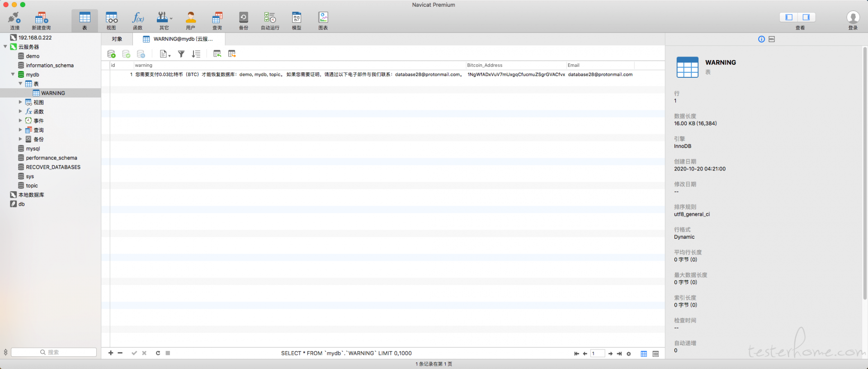Expand the 查询 queries tree node
The width and height of the screenshot is (868, 369).
click(20, 130)
